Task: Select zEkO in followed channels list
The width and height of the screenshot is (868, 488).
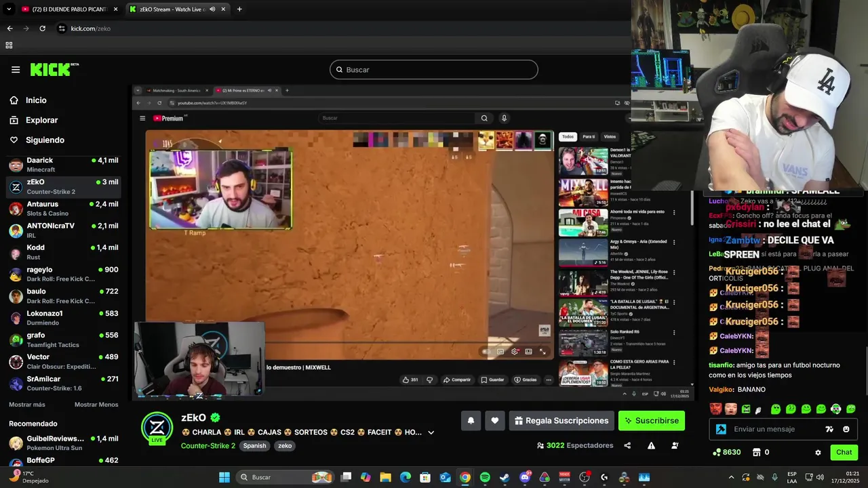Action: click(63, 186)
